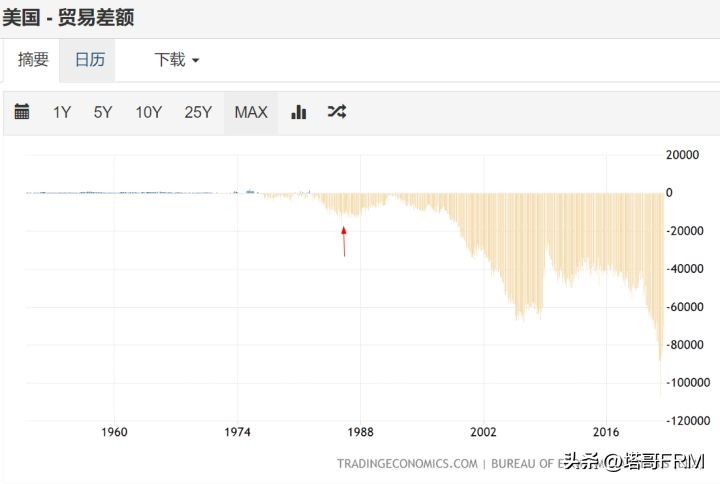Click the 1988 x-axis label

360,432
